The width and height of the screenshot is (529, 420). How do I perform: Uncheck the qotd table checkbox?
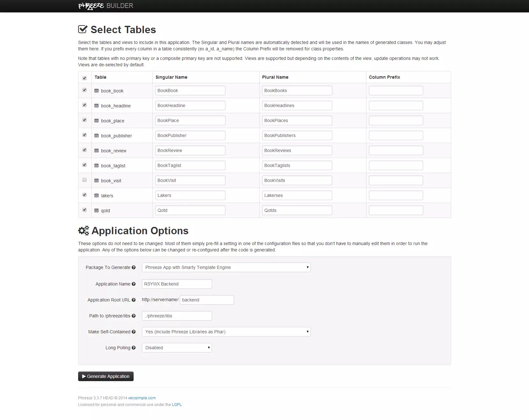click(x=84, y=210)
